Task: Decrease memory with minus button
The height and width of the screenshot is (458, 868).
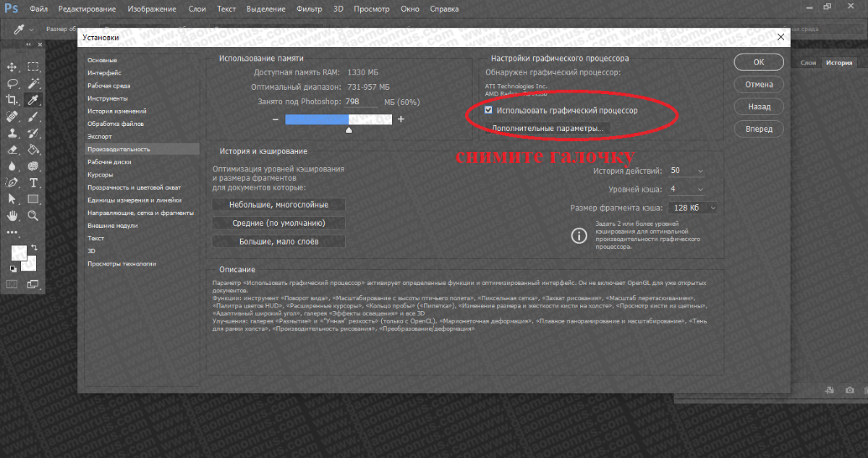Action: [276, 119]
